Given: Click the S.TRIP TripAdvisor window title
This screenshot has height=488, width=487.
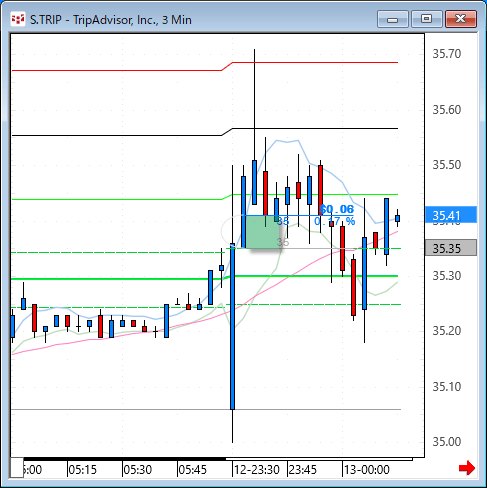Looking at the screenshot, I should 111,20.
